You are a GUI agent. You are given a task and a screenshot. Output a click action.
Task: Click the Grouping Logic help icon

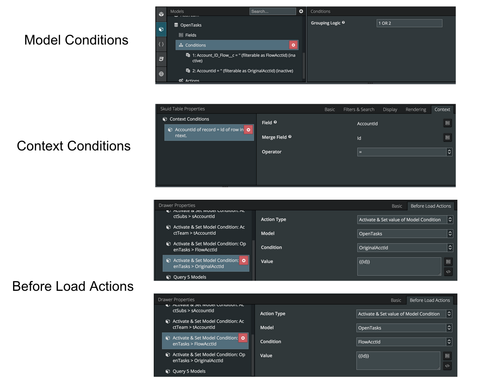coord(343,23)
